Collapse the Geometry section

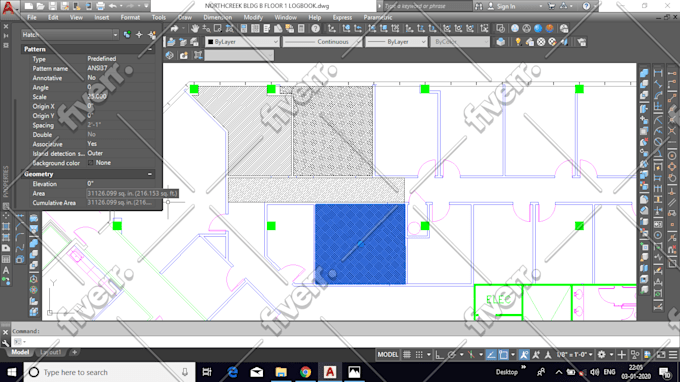150,174
